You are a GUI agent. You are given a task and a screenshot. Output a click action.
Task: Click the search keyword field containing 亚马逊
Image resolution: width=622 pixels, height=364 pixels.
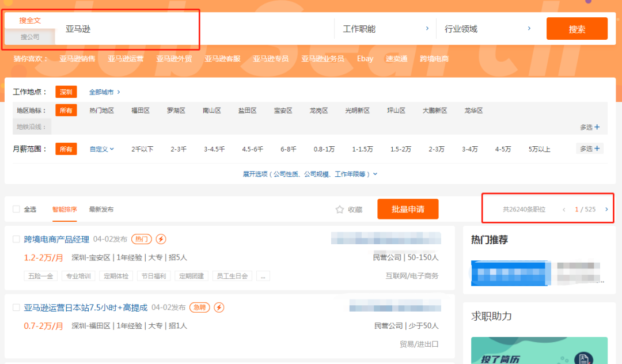point(190,29)
